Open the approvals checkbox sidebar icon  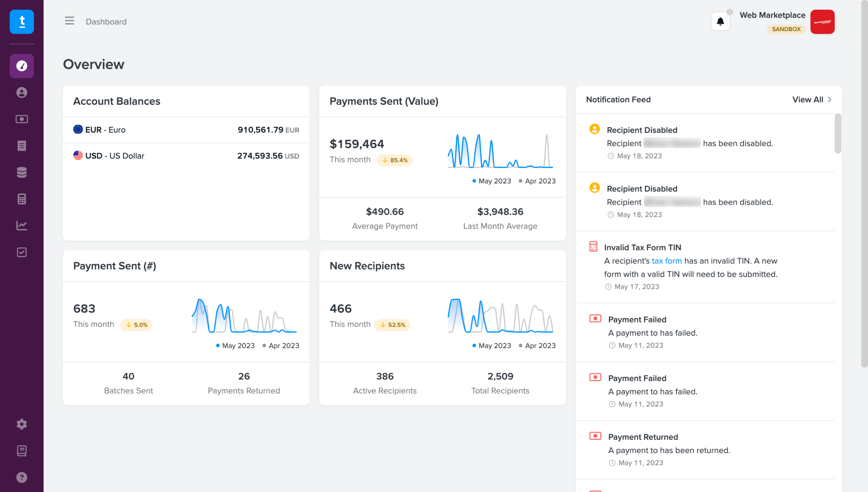[22, 252]
